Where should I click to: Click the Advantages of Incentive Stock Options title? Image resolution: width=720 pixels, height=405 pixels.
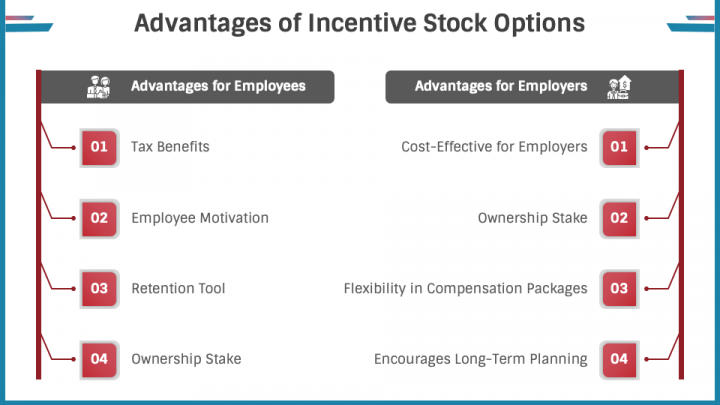tap(360, 23)
